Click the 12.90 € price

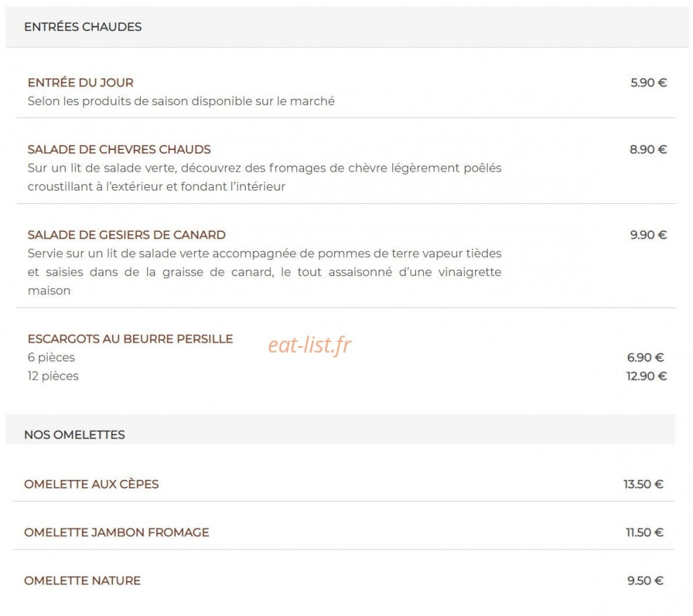pyautogui.click(x=646, y=376)
